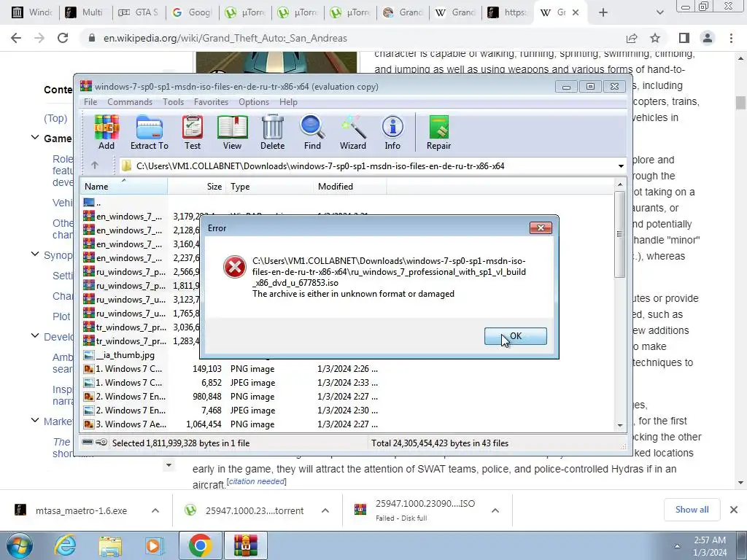Click WinRAR file list scrollbar thumb
The width and height of the screenshot is (747, 560).
coord(619,234)
